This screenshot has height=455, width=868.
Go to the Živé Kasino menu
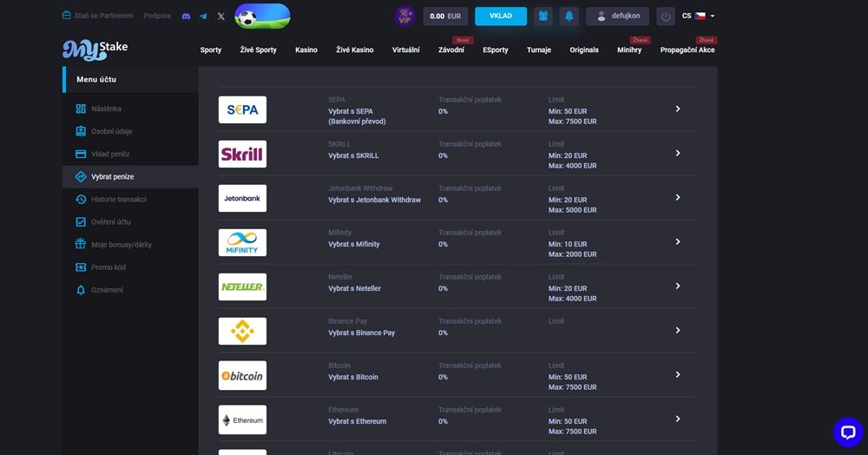(x=354, y=49)
